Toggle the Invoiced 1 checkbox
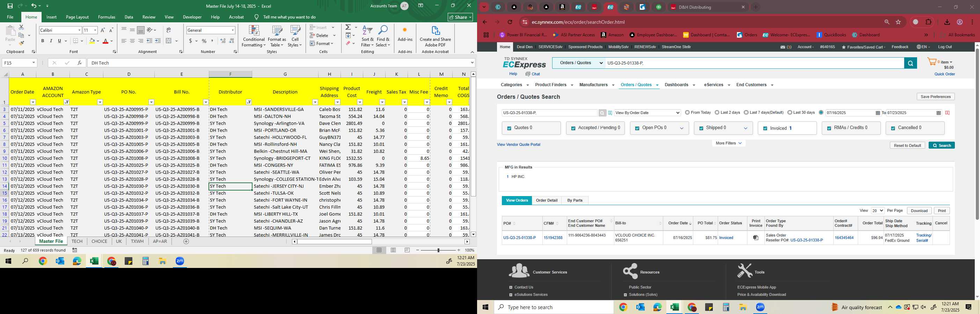The height and width of the screenshot is (314, 980). (765, 128)
